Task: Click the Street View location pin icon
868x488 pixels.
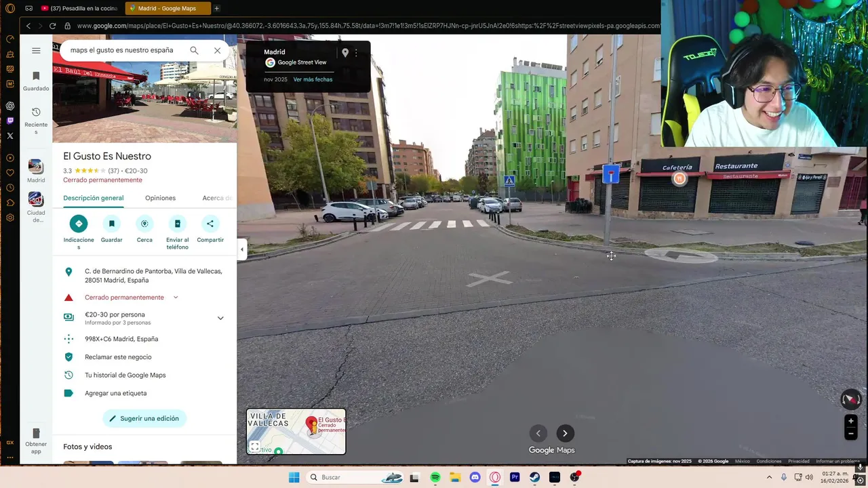Action: click(345, 53)
